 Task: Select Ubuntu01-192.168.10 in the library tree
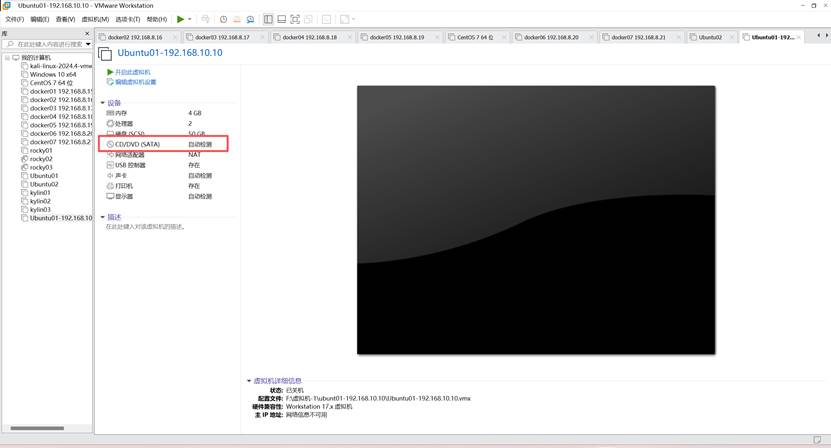(57, 218)
